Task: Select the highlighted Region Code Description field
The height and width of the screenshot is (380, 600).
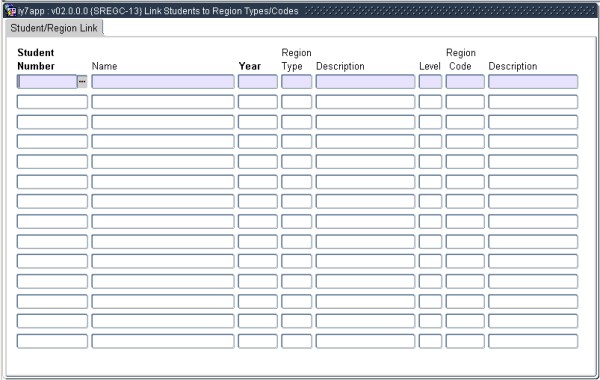Action: click(533, 82)
